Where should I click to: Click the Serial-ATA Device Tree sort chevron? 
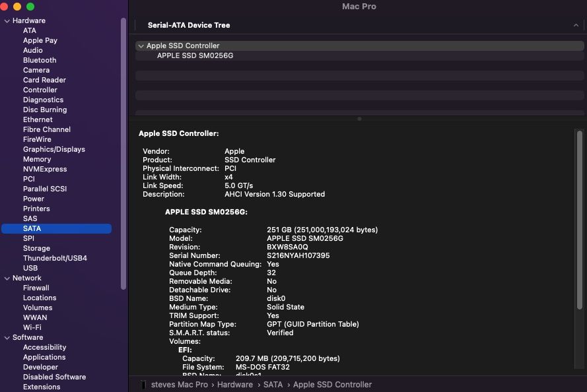pos(576,26)
